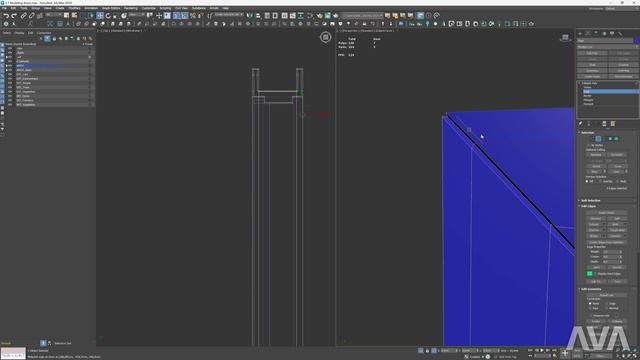The height and width of the screenshot is (360, 640).
Task: Click the Pin Stack icon under modifier stack
Action: (580, 124)
